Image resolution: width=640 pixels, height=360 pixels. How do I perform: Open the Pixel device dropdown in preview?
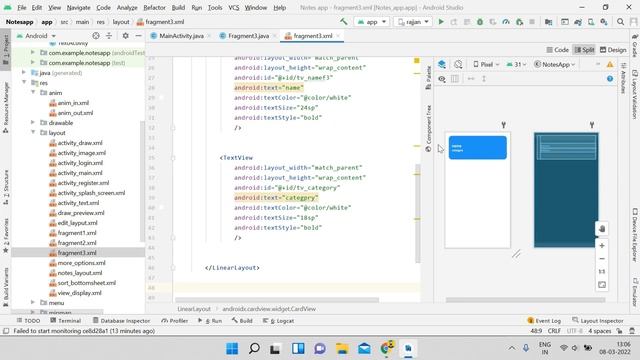(486, 64)
